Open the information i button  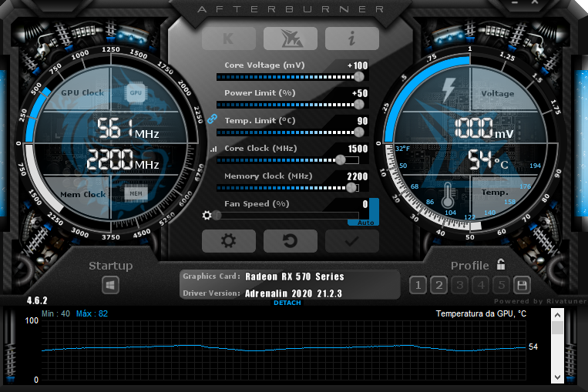click(351, 39)
